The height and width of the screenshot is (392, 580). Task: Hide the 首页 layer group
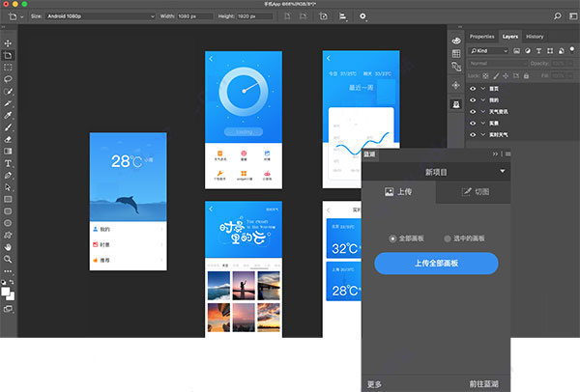pyautogui.click(x=473, y=88)
